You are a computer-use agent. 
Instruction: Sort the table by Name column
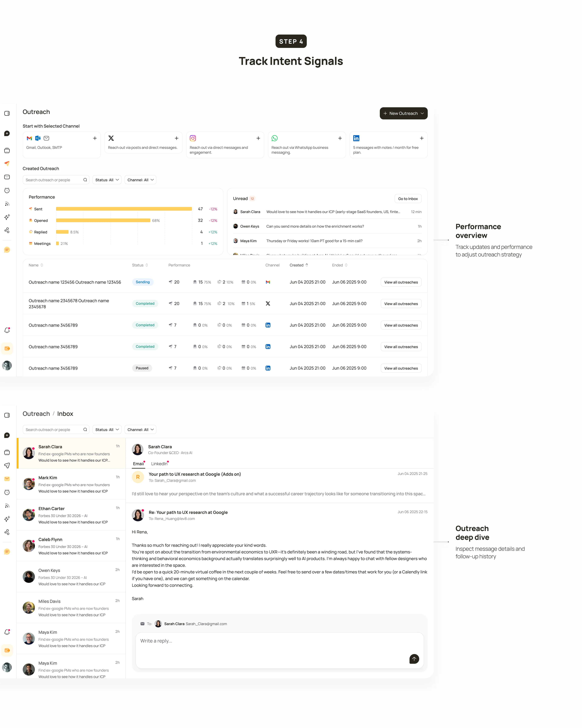(x=36, y=265)
